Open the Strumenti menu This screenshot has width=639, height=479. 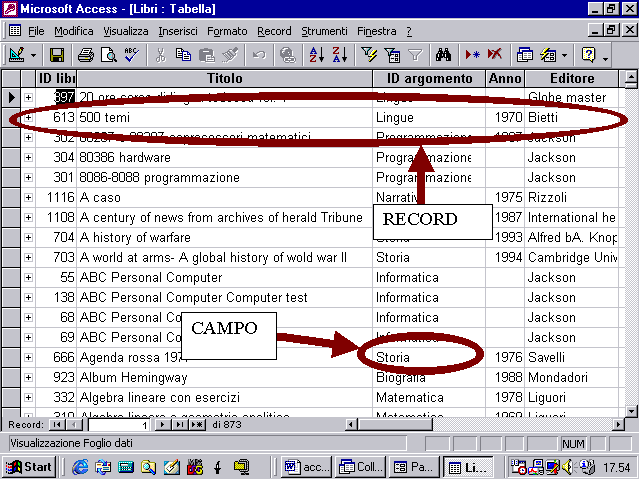pos(324,31)
